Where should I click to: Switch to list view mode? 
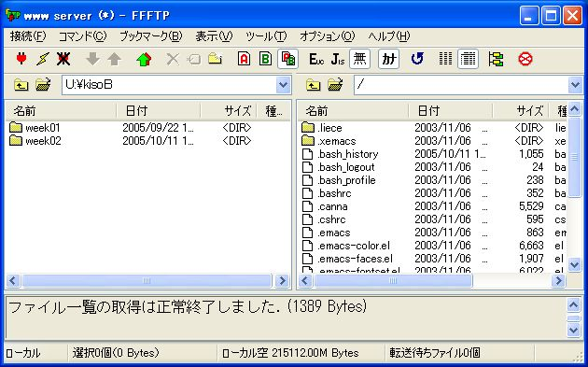click(x=445, y=59)
